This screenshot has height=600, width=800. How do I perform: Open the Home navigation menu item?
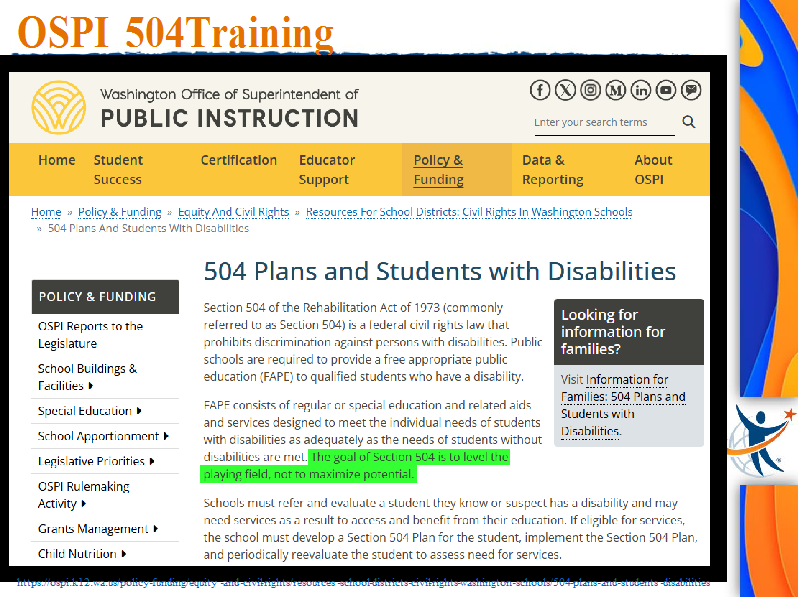57,160
